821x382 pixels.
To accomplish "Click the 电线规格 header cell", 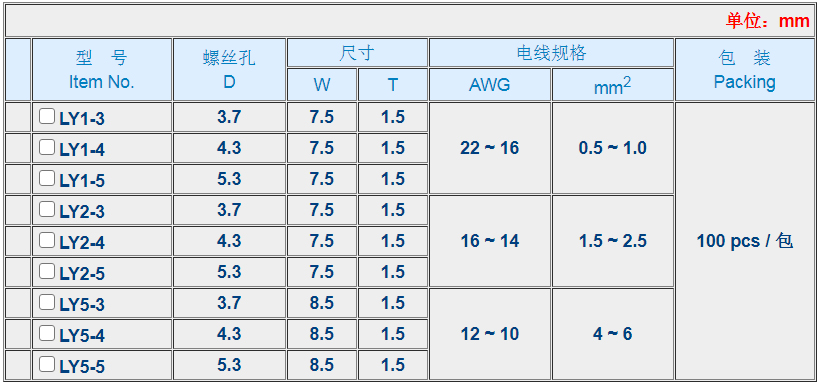I will tap(551, 53).
